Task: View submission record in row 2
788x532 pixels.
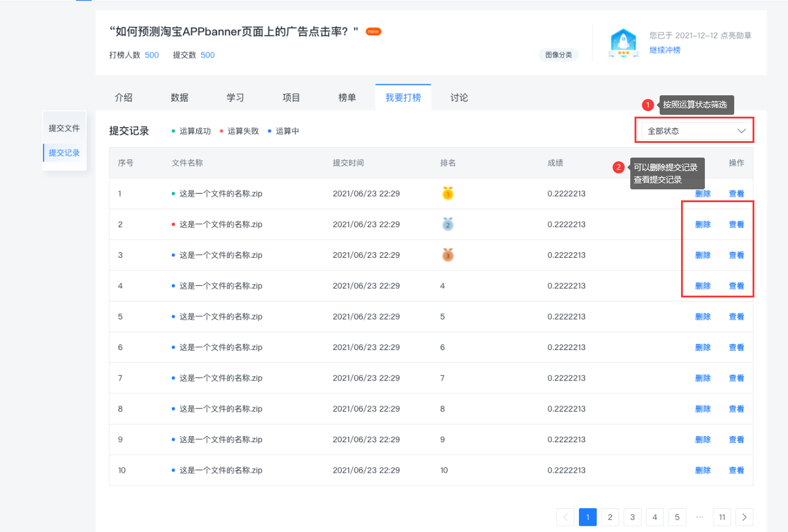Action: 737,224
